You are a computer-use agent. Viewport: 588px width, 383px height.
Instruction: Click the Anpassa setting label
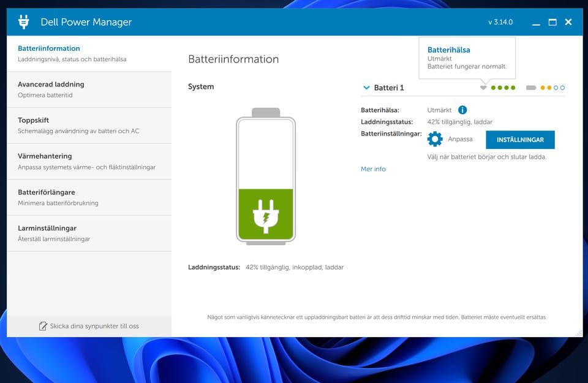pos(460,139)
